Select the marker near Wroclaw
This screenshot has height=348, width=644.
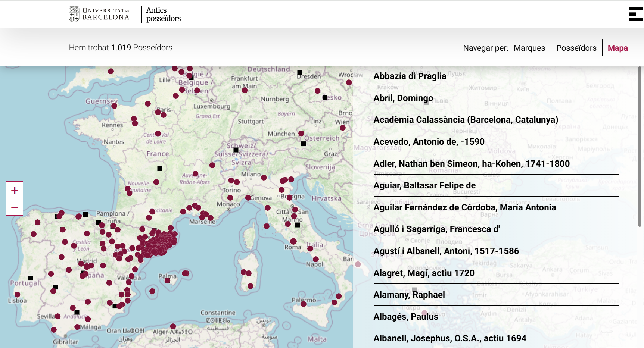click(x=349, y=82)
